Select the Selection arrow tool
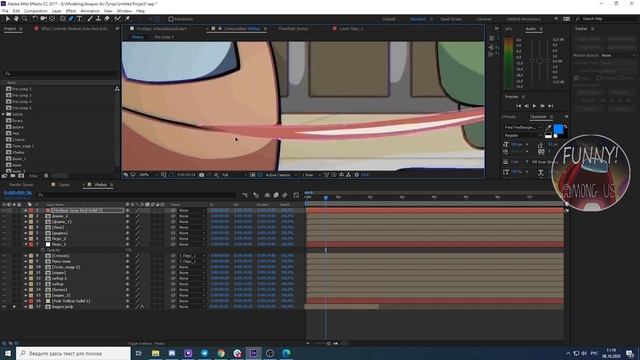640x360 pixels. [8, 19]
